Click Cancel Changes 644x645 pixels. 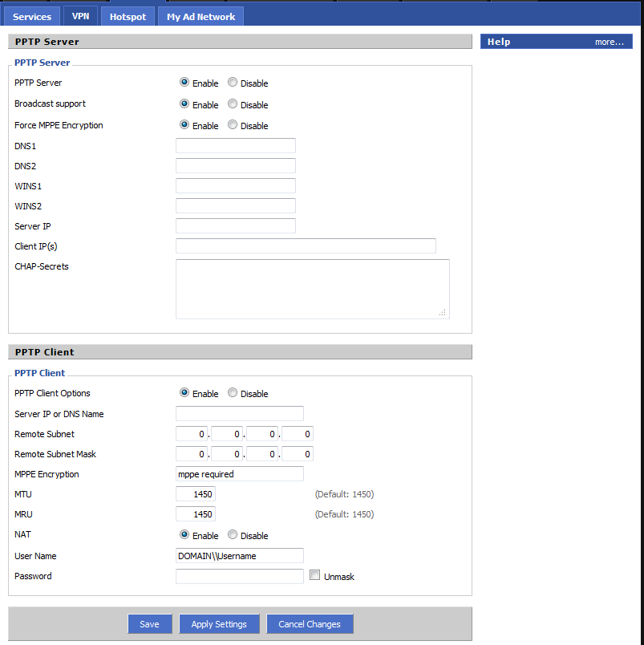[x=310, y=623]
